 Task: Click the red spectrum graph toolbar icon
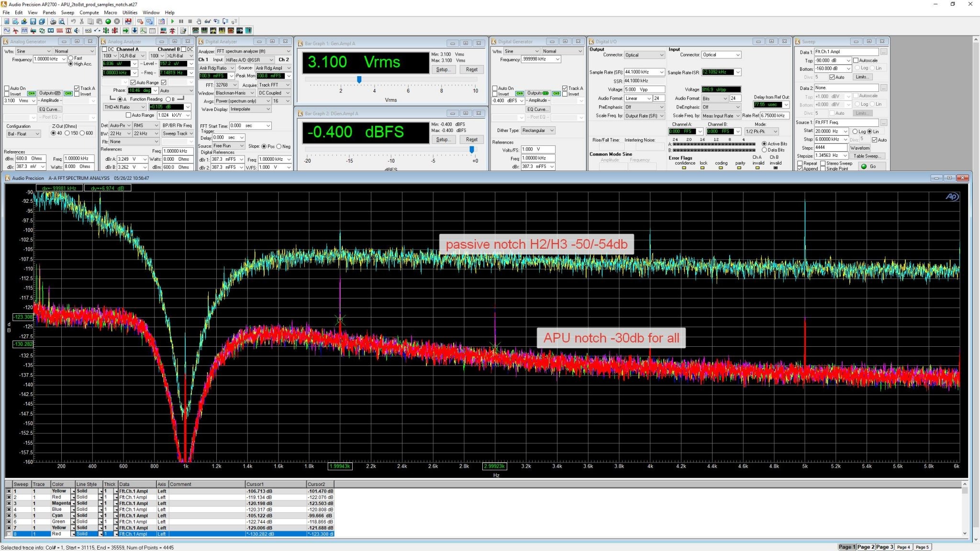click(x=128, y=22)
